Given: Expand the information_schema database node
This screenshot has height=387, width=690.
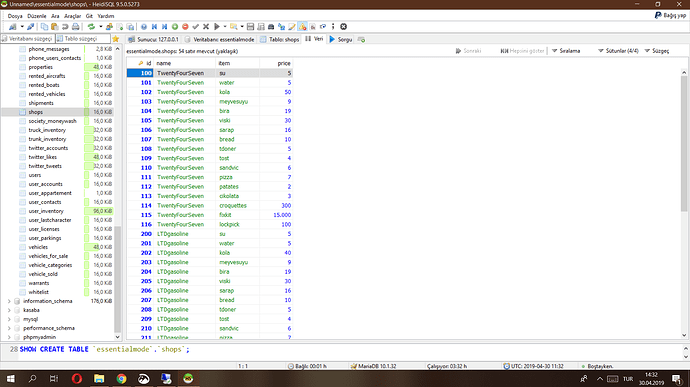Looking at the screenshot, I should [9, 301].
